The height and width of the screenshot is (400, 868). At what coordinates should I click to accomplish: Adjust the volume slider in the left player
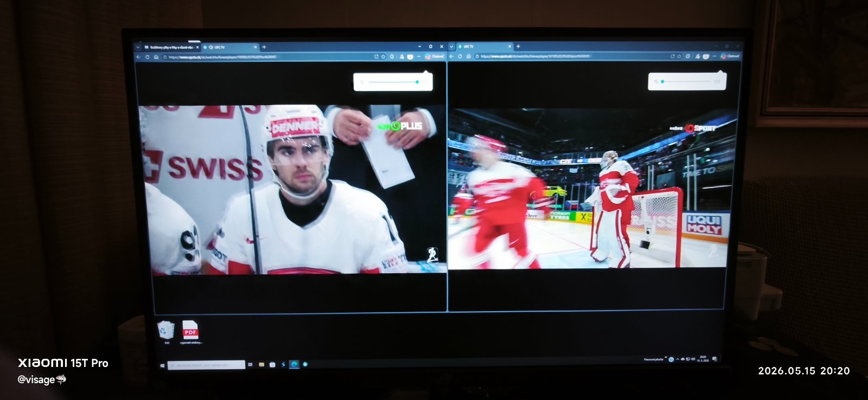click(x=393, y=82)
